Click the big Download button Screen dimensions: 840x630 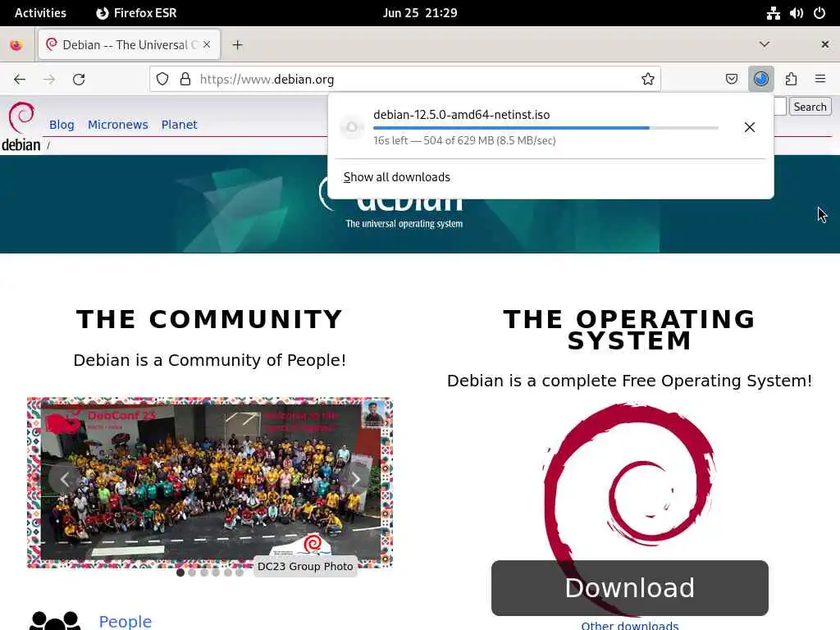(x=629, y=587)
